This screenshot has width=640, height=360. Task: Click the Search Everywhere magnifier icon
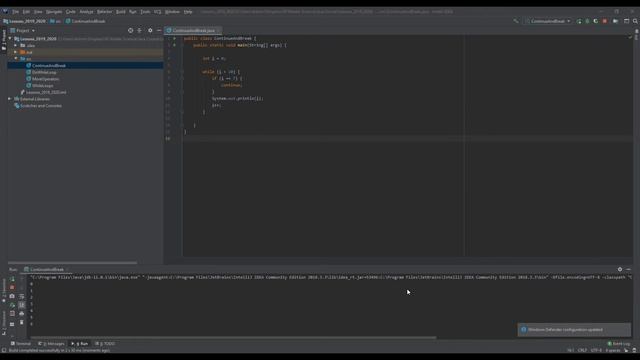(x=636, y=21)
